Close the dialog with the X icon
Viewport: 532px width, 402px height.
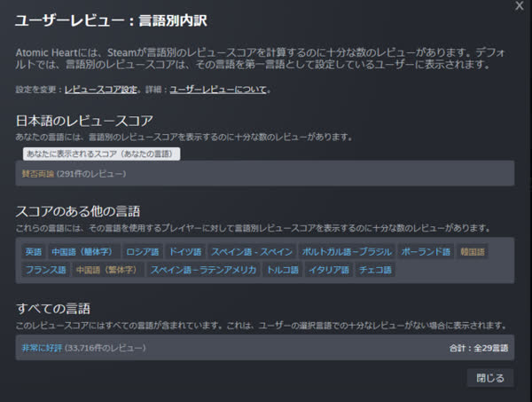(x=519, y=6)
